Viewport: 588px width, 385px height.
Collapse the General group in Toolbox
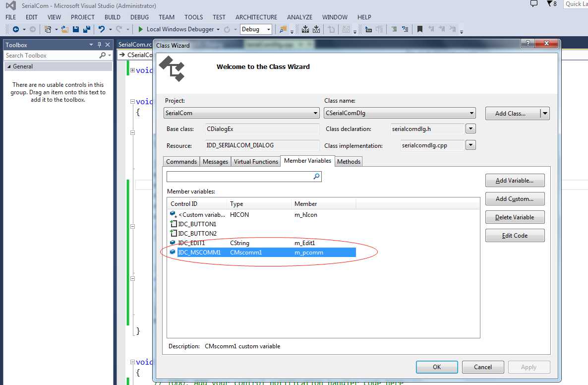(x=9, y=66)
